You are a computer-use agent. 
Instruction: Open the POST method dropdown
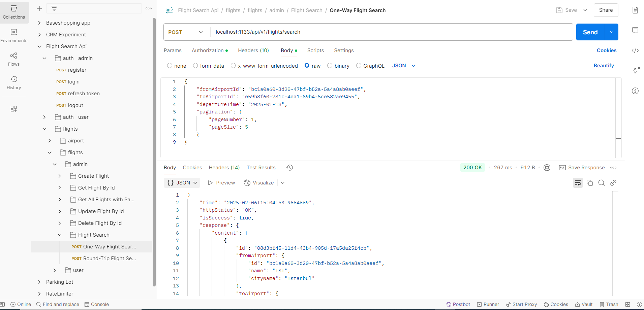click(185, 32)
